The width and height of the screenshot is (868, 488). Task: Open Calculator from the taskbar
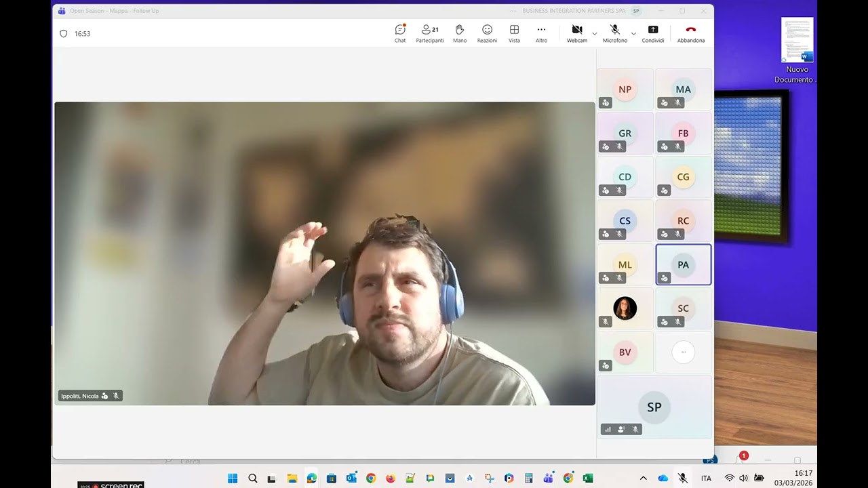[529, 478]
